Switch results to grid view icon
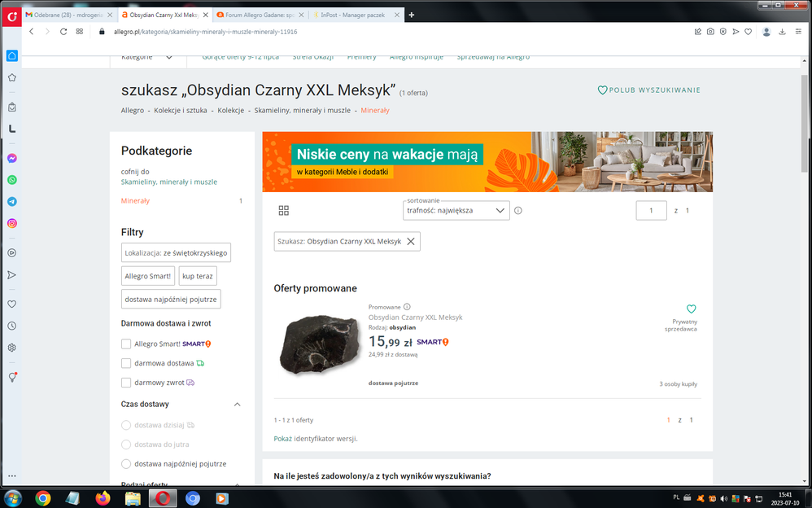This screenshot has height=508, width=812. click(283, 211)
